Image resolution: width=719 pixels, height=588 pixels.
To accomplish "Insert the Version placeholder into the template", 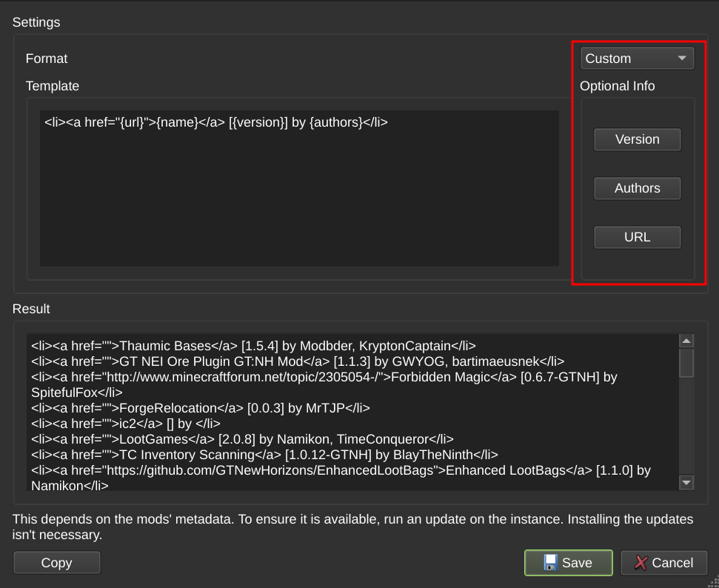I will [637, 139].
